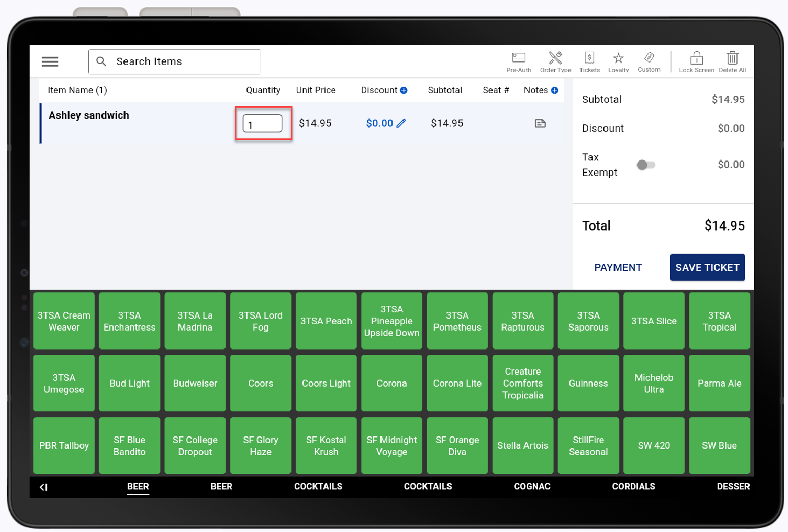Go back with category bar arrow

[x=44, y=487]
